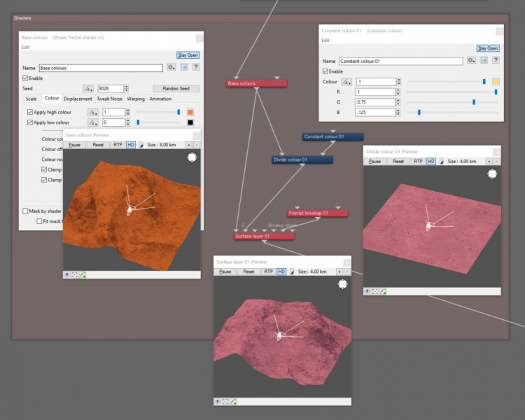Open help for Base colours shader
The height and width of the screenshot is (420, 525).
(196, 67)
